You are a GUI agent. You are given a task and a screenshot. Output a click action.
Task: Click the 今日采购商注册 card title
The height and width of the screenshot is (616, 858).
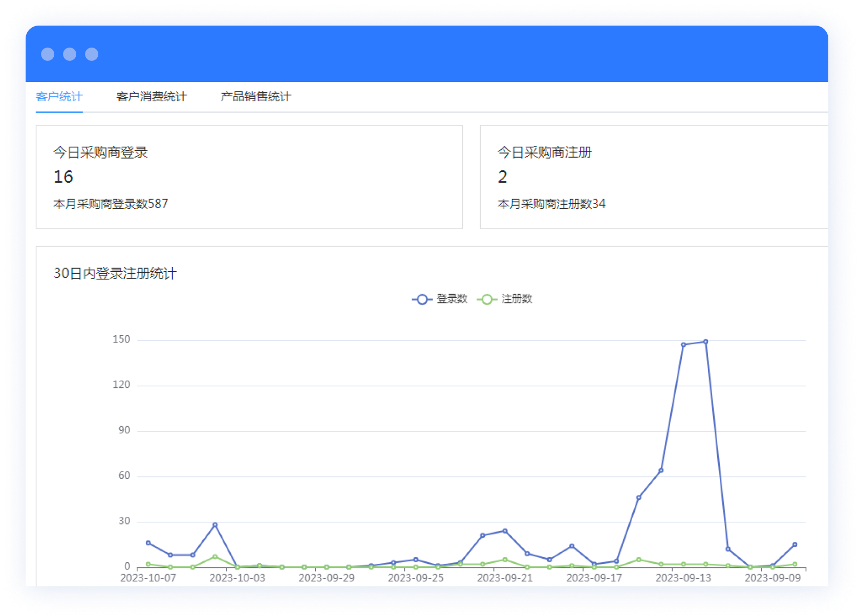pos(544,152)
